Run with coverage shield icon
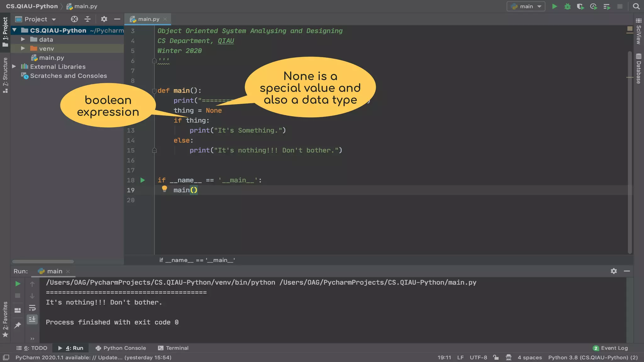Screen dimensions: 644x362 (x=580, y=6)
